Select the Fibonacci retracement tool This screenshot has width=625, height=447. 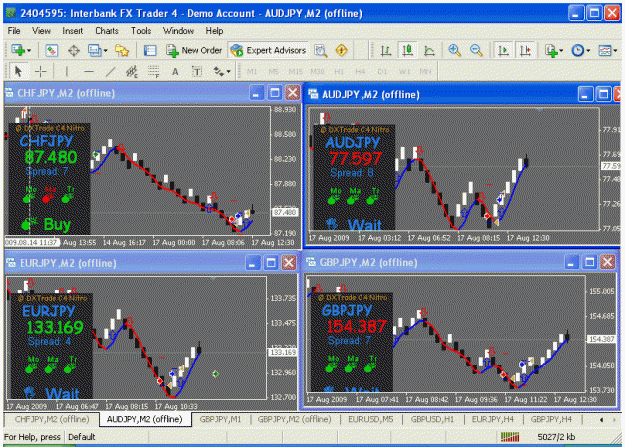[153, 72]
